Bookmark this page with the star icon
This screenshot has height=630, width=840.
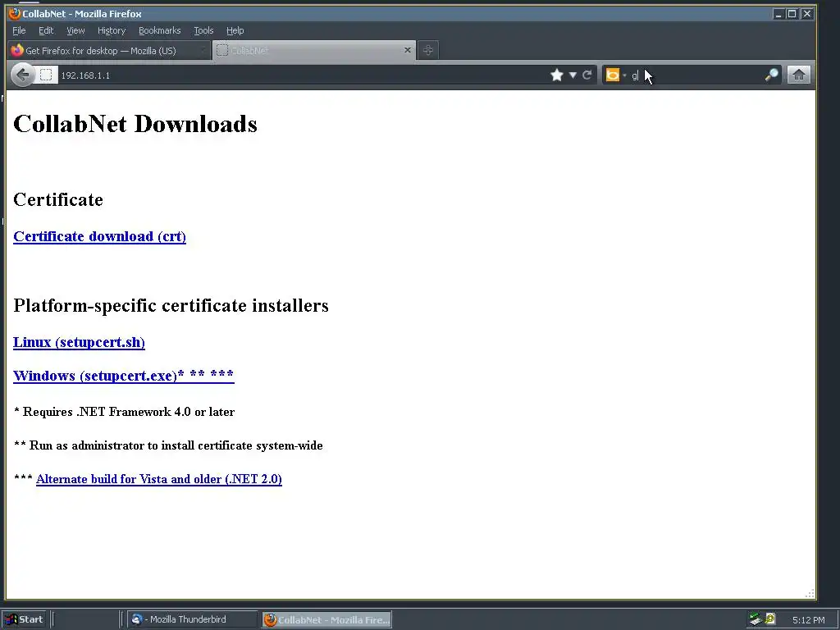click(x=557, y=75)
